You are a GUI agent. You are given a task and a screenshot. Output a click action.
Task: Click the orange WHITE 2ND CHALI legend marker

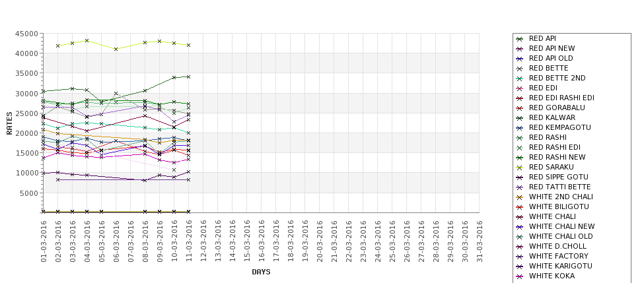[x=520, y=197]
